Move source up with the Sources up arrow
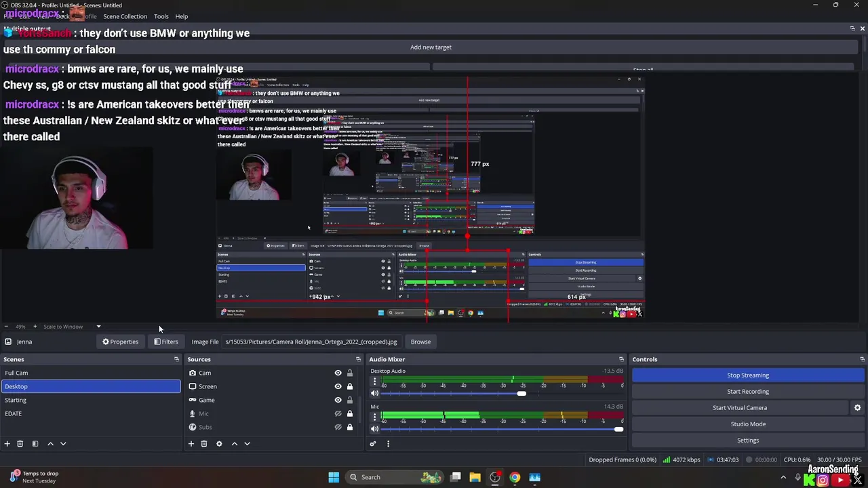This screenshot has width=868, height=488. click(x=235, y=444)
